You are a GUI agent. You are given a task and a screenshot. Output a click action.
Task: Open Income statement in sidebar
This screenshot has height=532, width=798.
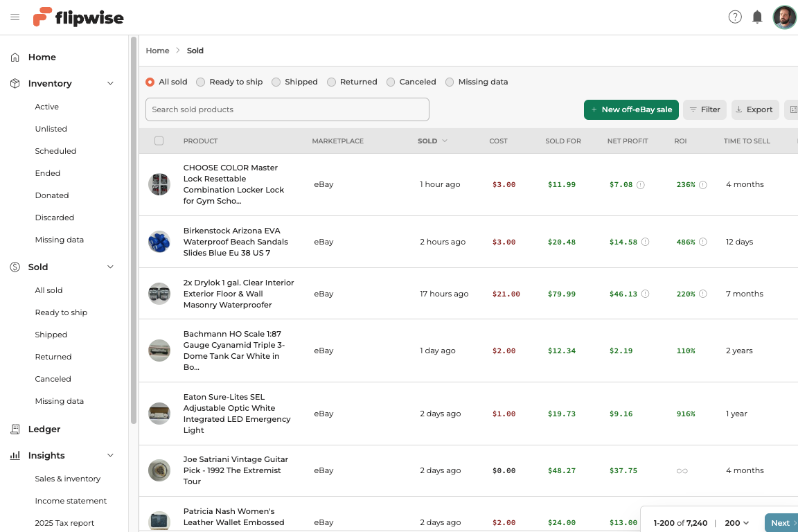coord(71,501)
